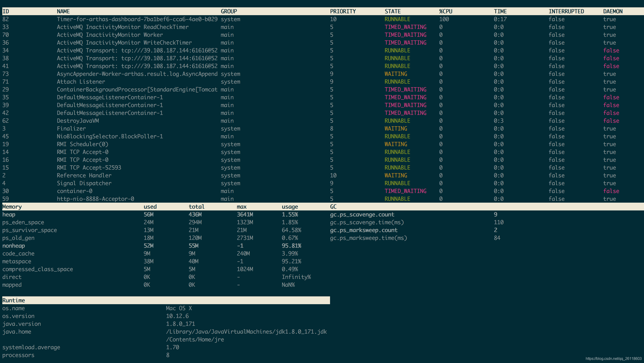Select AsyncAppender-Worker-arthas thread name
Viewport: 644px width, 363px height.
[137, 74]
